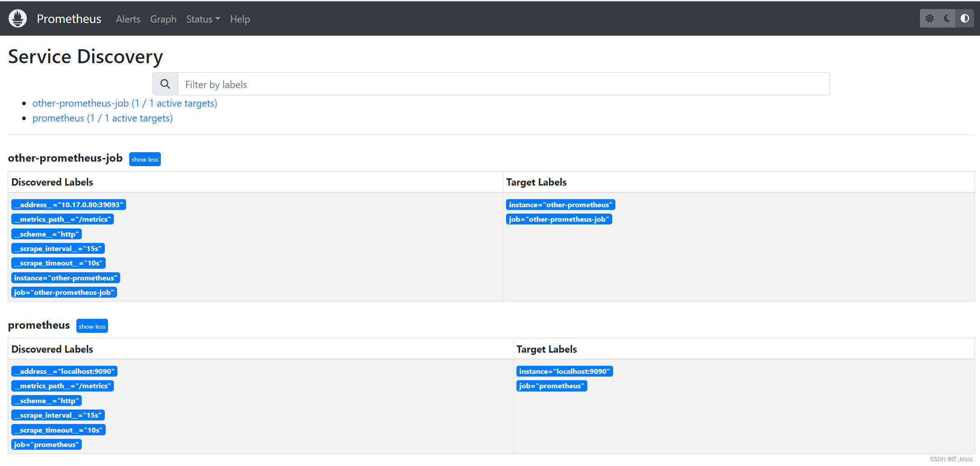Click discovered job="other-prometheus-job" label
The image size is (980, 466).
[64, 293]
